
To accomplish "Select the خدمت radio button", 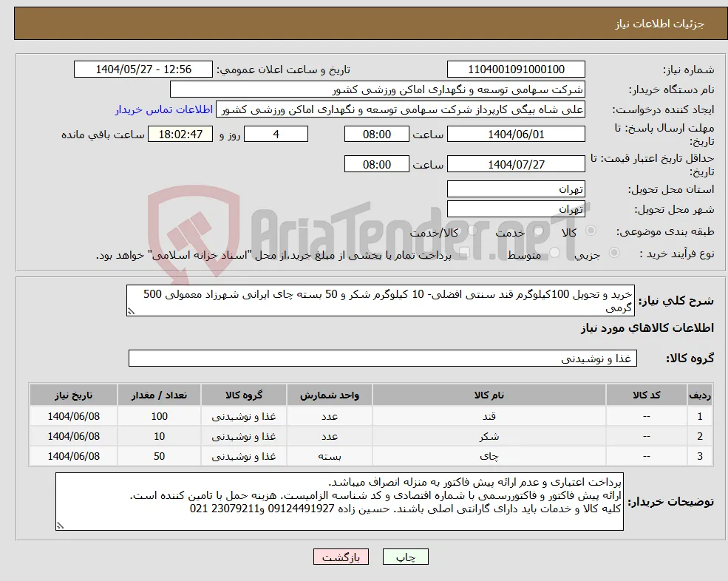I will tap(539, 231).
